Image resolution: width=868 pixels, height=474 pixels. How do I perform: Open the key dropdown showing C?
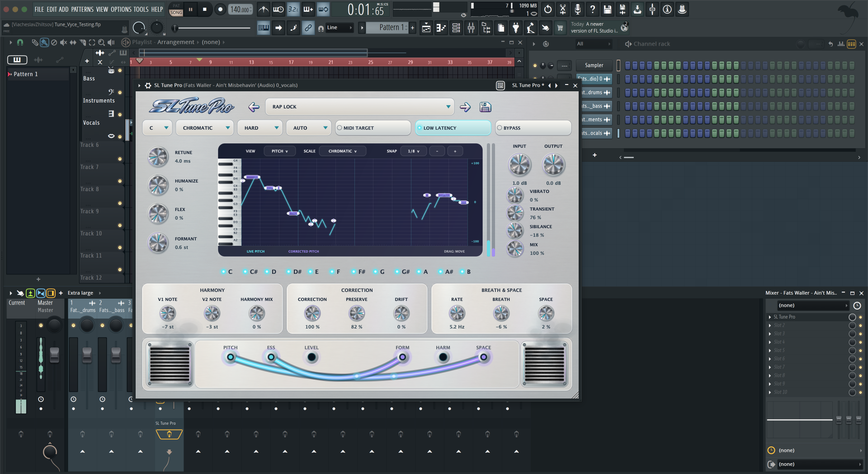point(157,128)
